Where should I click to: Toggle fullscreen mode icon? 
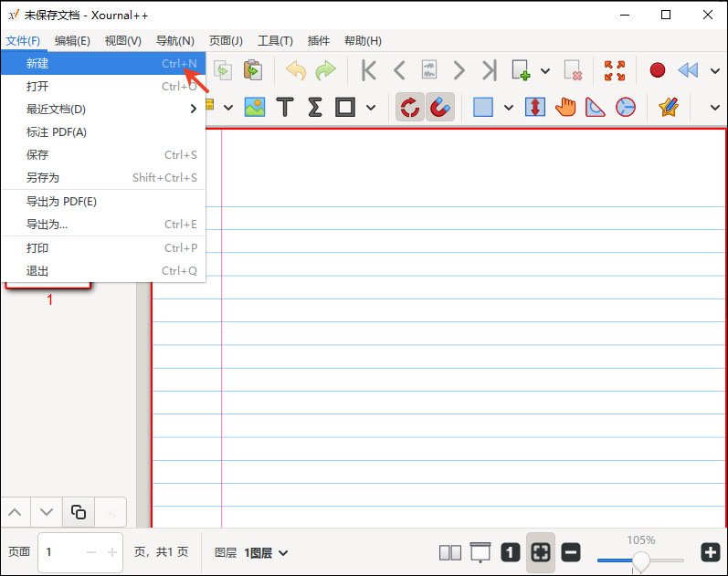point(615,70)
